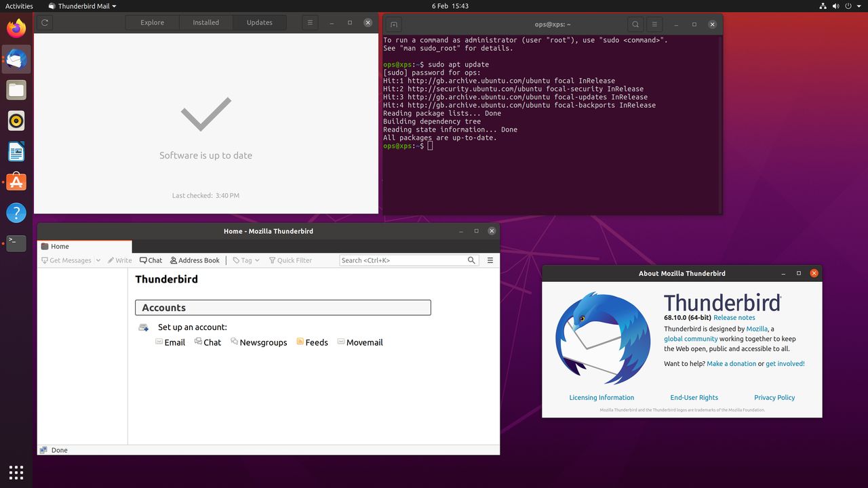
Task: Open the Activities overview
Action: pos(19,6)
